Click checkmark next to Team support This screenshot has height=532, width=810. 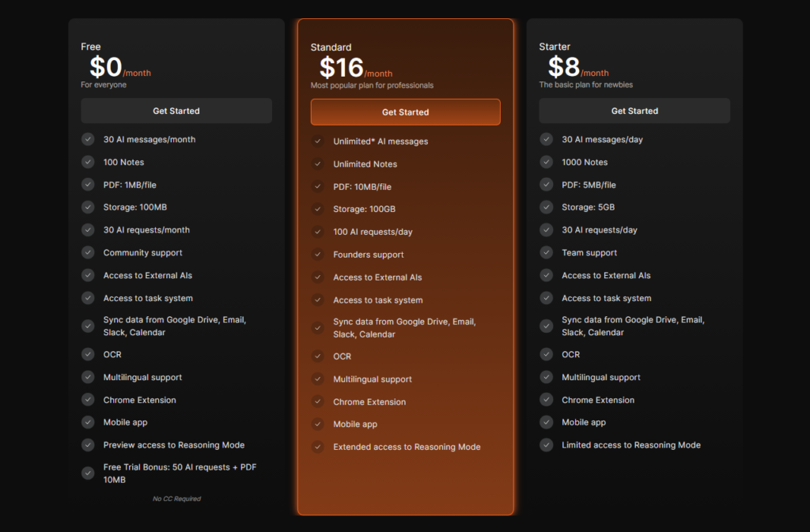click(x=546, y=253)
